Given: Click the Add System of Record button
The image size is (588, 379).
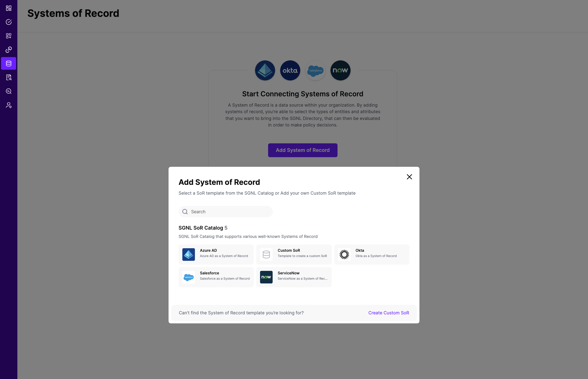Looking at the screenshot, I should 303,150.
